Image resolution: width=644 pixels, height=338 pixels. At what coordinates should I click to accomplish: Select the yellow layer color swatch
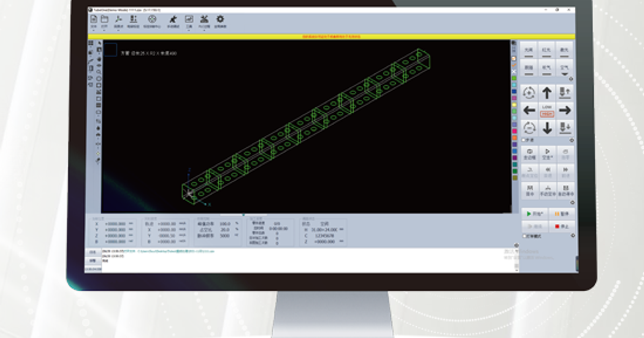click(514, 105)
